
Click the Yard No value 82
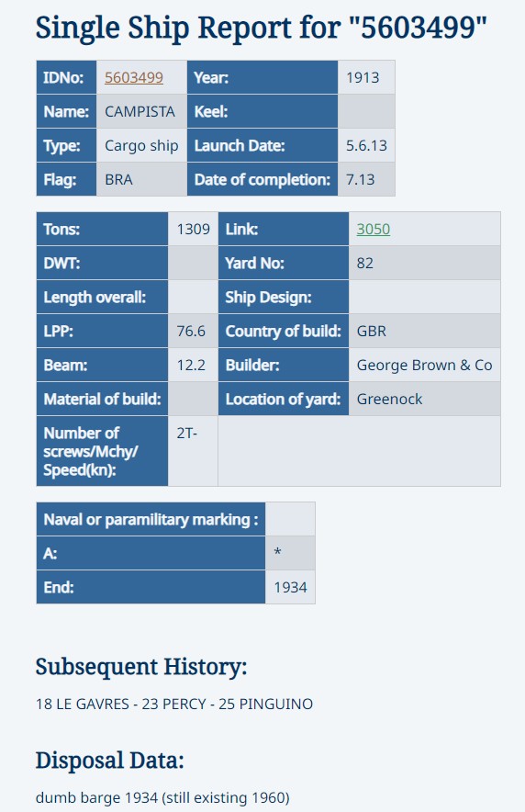364,263
